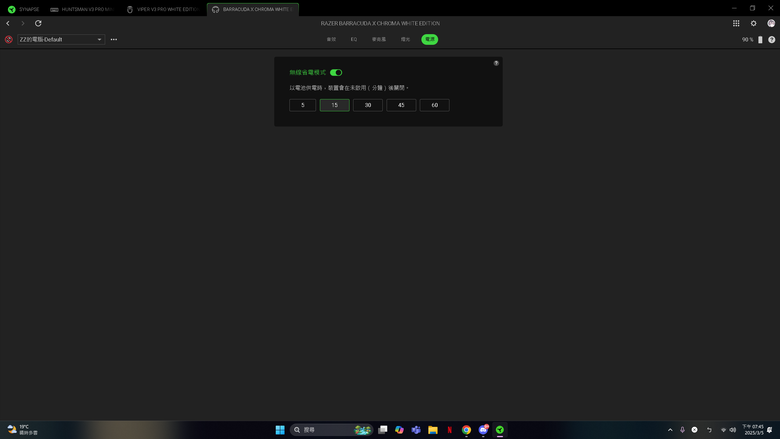Select the highlighted green power tab

(x=429, y=39)
